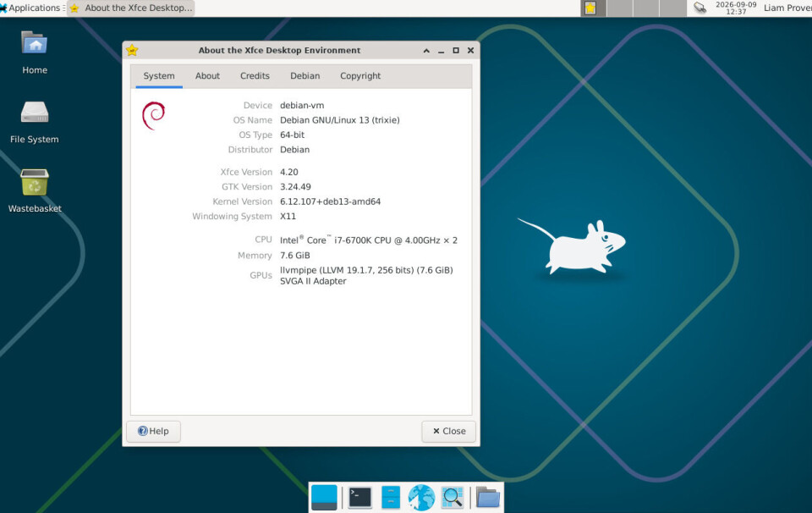Viewport: 812px width, 513px height.
Task: Switch to the fourth workspace in the switcher
Action: click(673, 8)
